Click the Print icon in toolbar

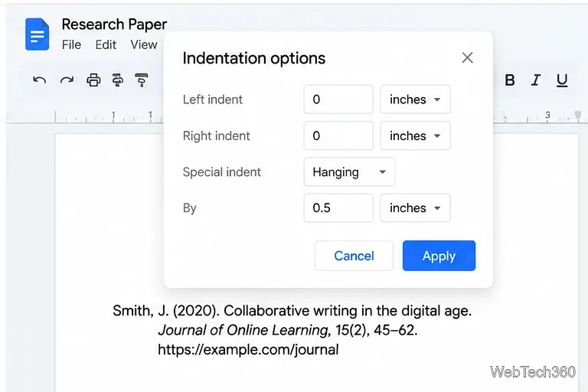pyautogui.click(x=93, y=80)
